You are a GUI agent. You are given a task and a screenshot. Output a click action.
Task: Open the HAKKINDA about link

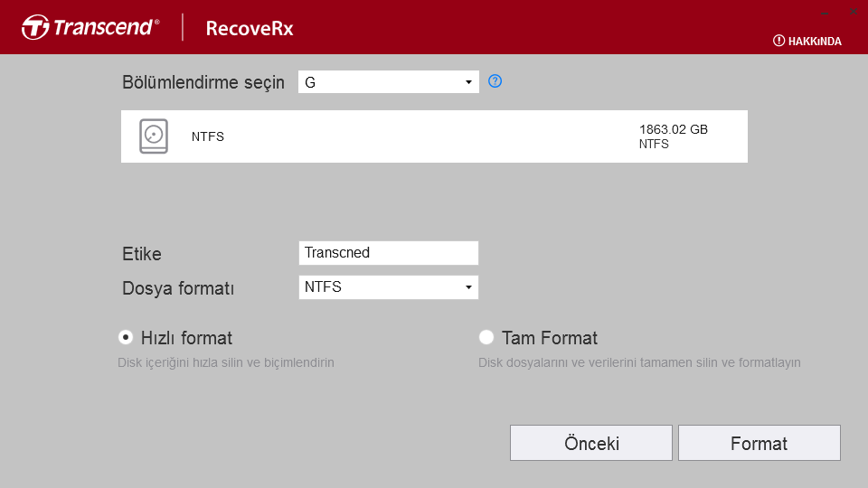tap(807, 41)
